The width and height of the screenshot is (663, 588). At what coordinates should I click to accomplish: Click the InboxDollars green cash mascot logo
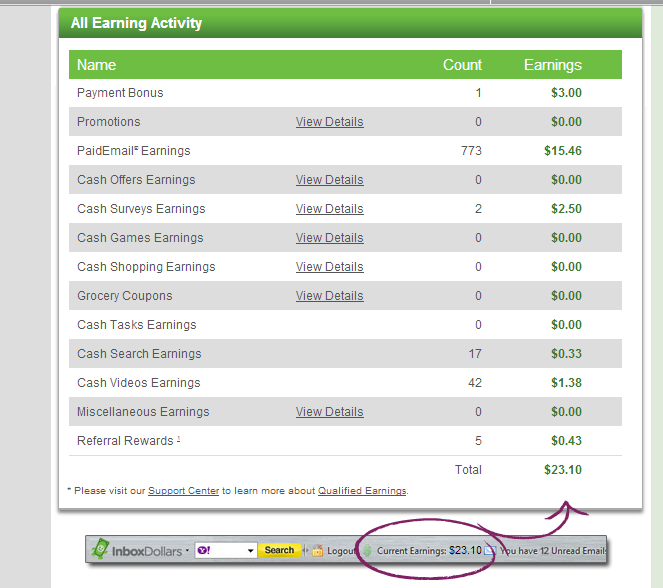coord(100,549)
